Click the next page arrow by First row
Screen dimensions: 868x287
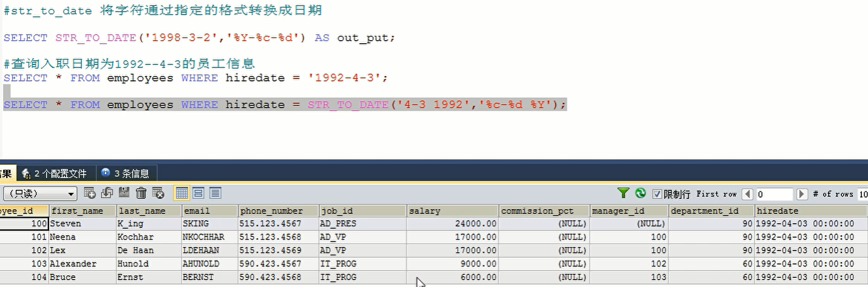click(x=802, y=194)
